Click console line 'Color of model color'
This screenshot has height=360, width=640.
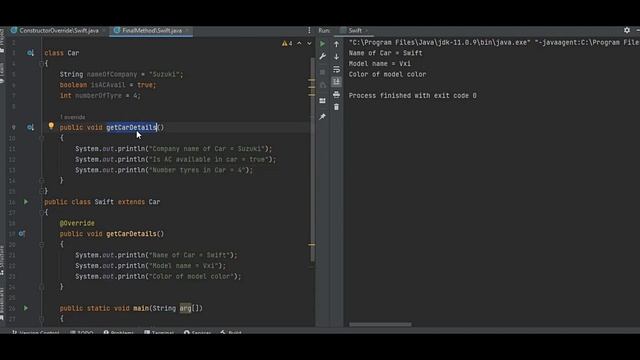coord(387,74)
